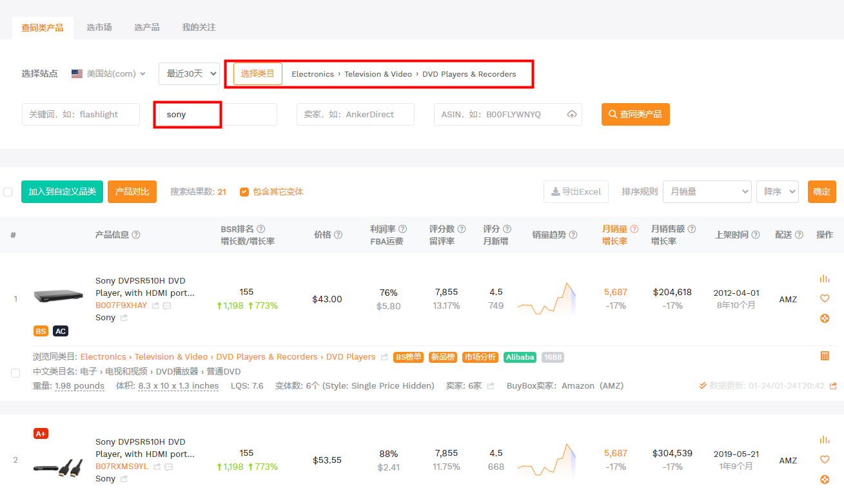The image size is (844, 504).
Task: Click row 1 DVD player thumbnail
Action: (58, 296)
